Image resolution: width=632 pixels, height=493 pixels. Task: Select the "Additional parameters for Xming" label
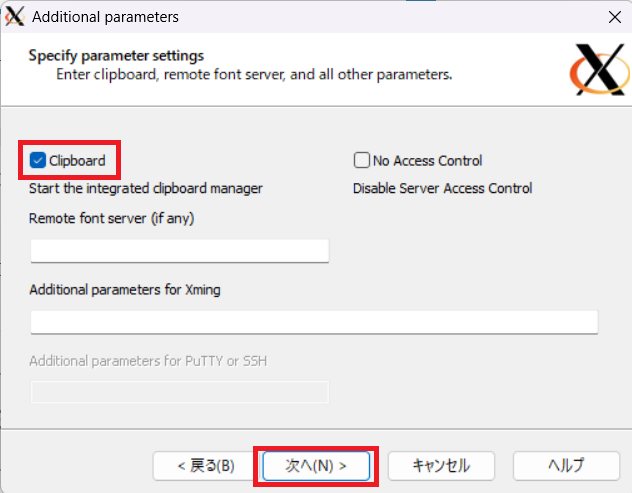coord(125,290)
